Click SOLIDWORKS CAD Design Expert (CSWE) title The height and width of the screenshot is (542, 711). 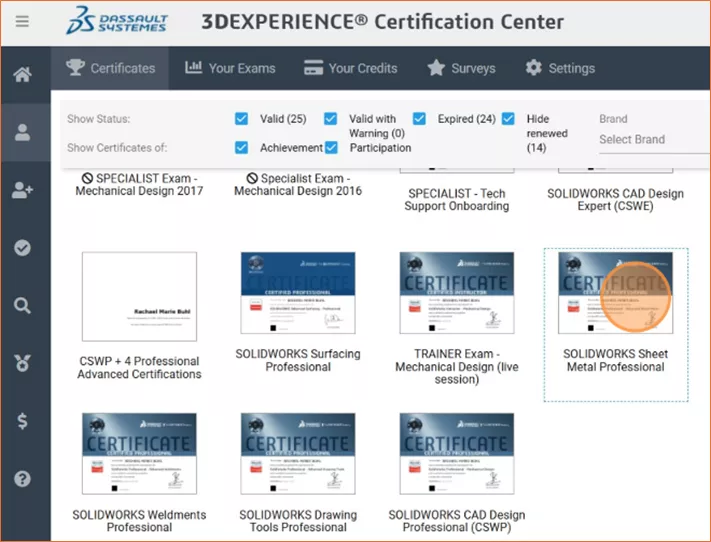point(615,200)
